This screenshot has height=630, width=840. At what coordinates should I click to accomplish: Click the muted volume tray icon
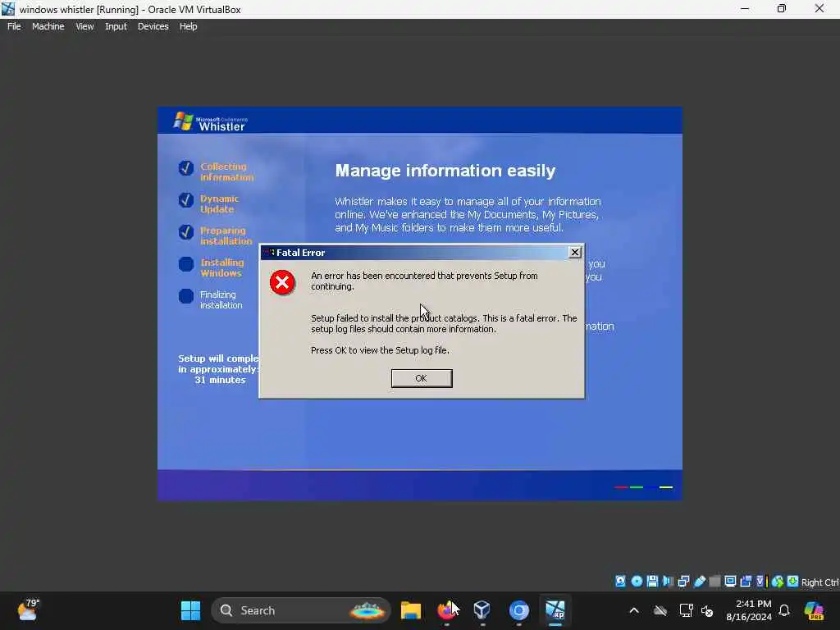click(707, 610)
